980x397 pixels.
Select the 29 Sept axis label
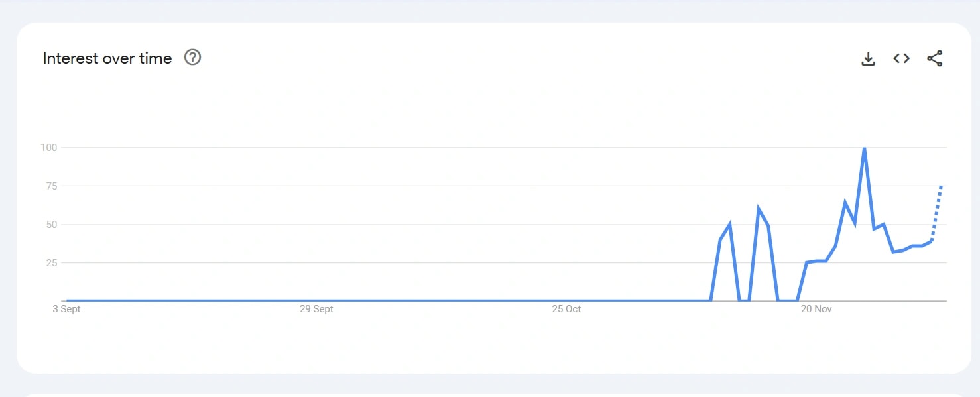[316, 309]
